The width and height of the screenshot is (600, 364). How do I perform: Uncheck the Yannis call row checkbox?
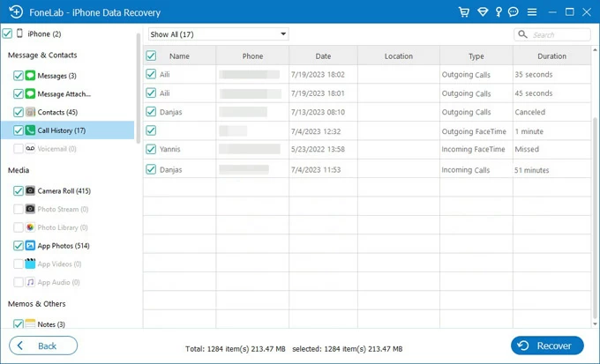click(151, 149)
